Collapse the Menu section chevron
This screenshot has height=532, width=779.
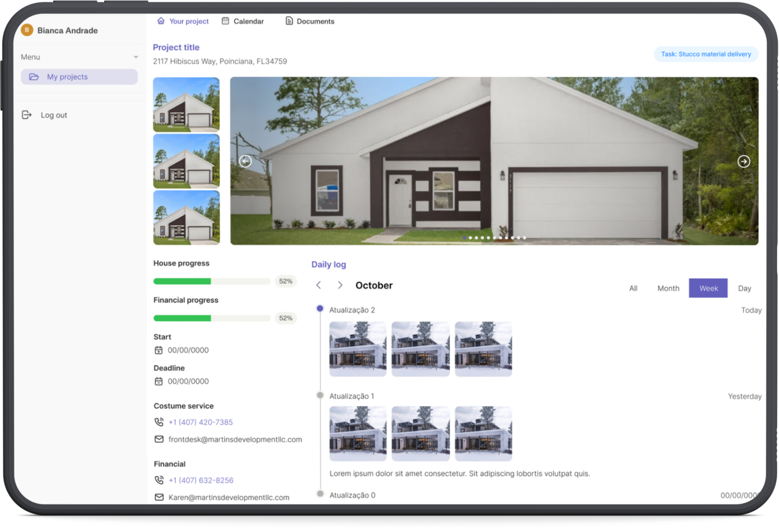pyautogui.click(x=136, y=57)
